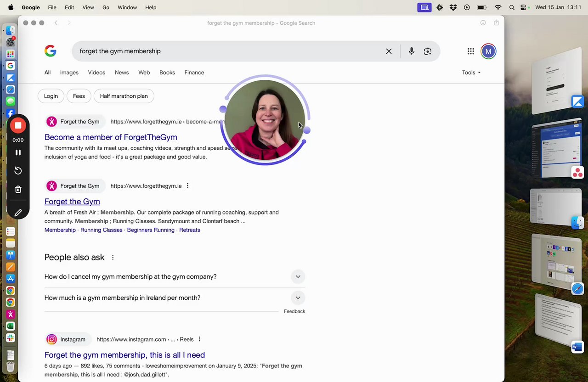Stop the recording with the red button

click(x=18, y=125)
